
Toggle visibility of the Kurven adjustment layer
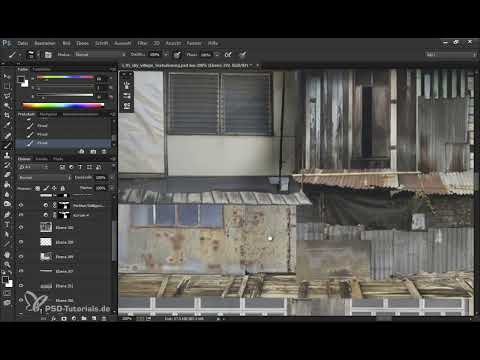coord(21,215)
